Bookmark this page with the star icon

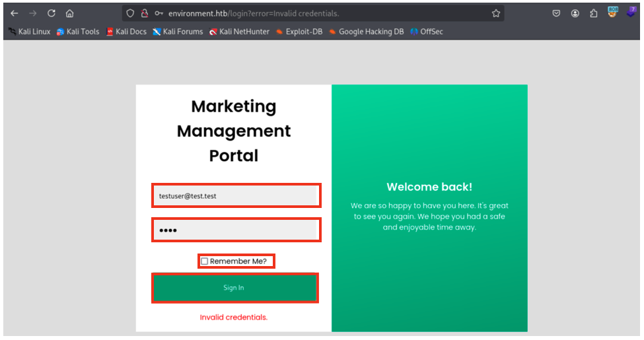pyautogui.click(x=496, y=14)
